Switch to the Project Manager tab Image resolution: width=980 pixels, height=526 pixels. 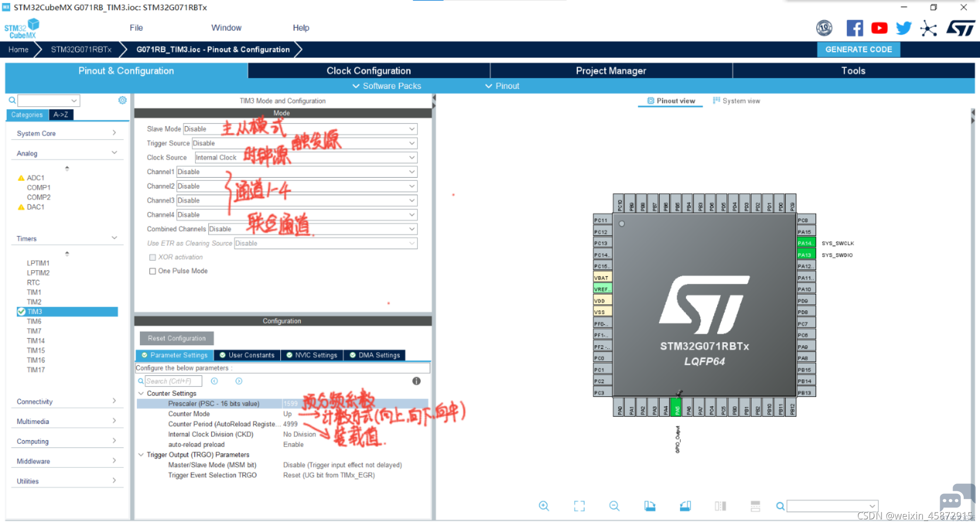click(x=611, y=70)
